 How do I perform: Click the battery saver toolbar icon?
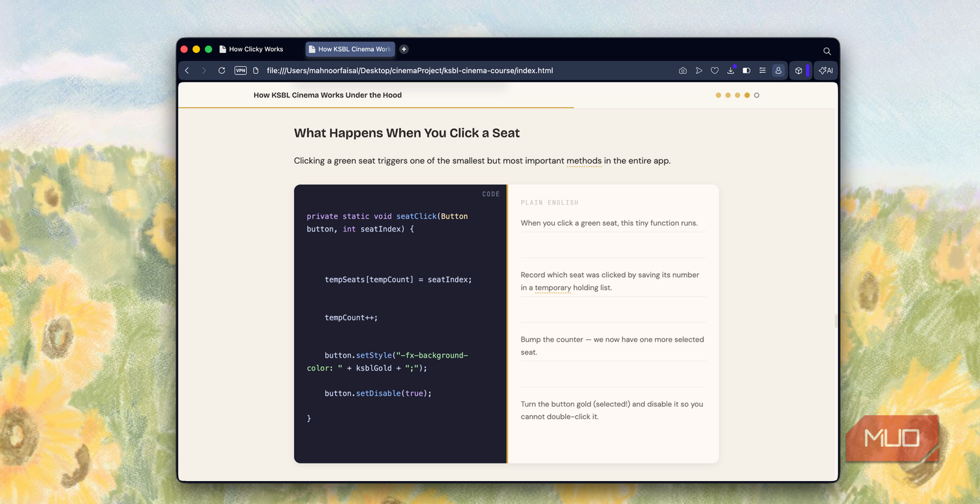pyautogui.click(x=747, y=71)
